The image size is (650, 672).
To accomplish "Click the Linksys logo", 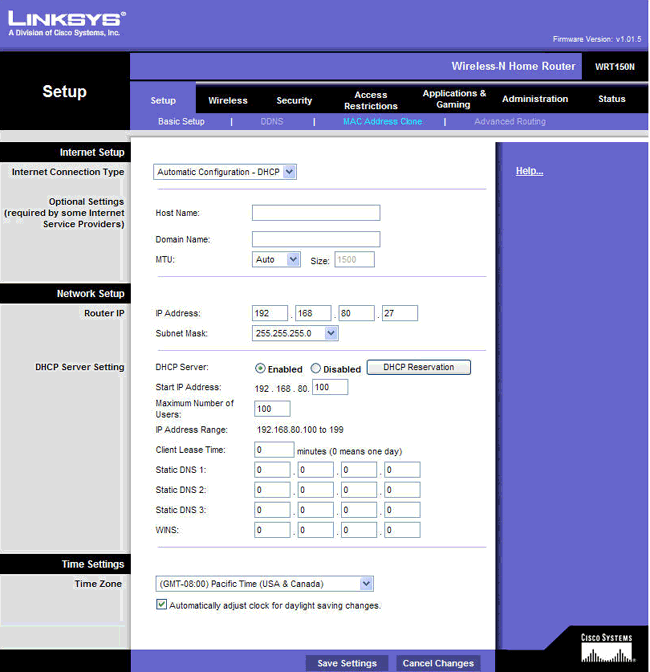I will pos(66,23).
